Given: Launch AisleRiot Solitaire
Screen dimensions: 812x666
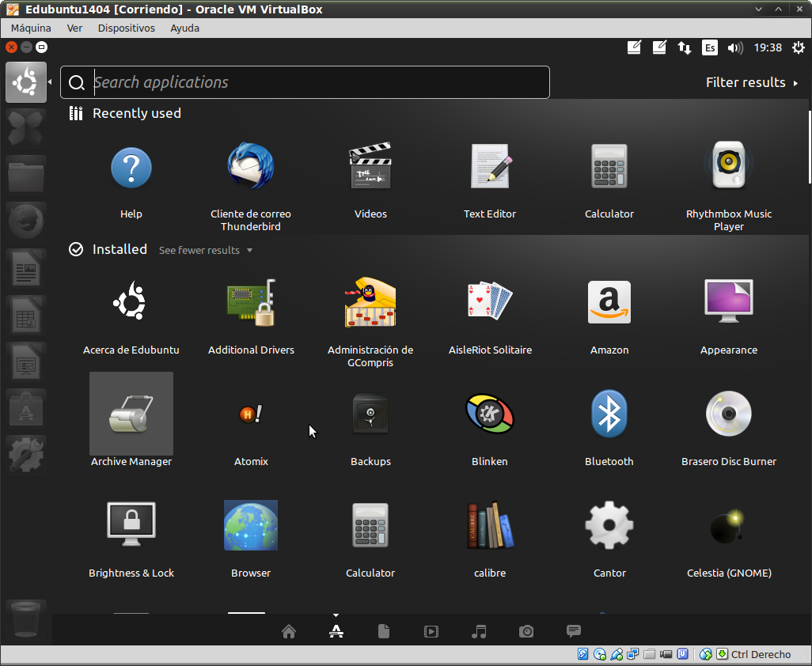Looking at the screenshot, I should coord(490,302).
